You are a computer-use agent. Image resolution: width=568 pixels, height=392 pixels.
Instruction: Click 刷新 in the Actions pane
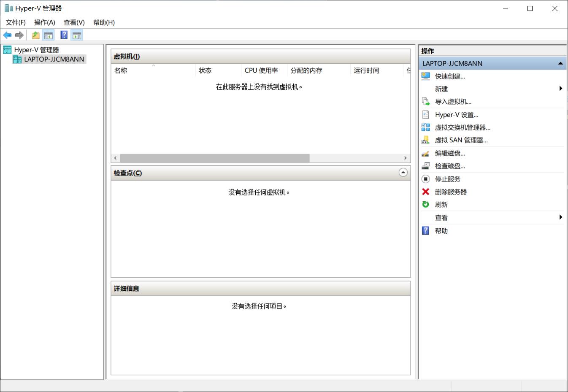pyautogui.click(x=441, y=204)
